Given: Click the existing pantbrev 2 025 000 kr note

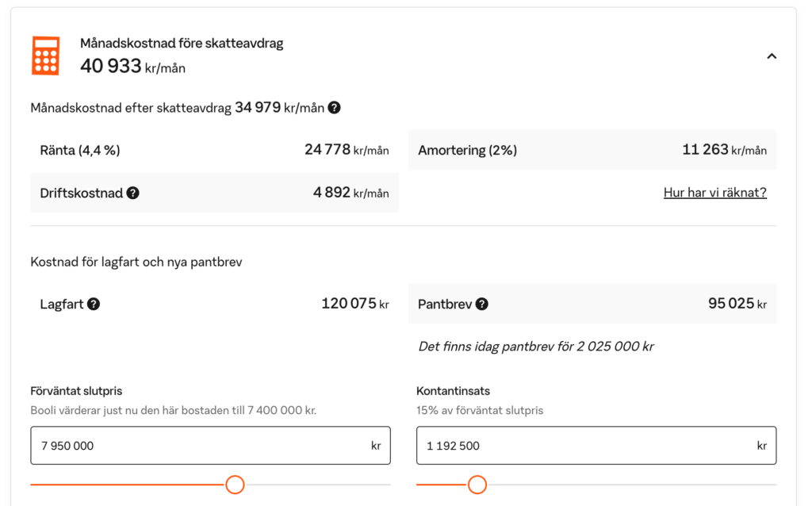Looking at the screenshot, I should click(535, 347).
